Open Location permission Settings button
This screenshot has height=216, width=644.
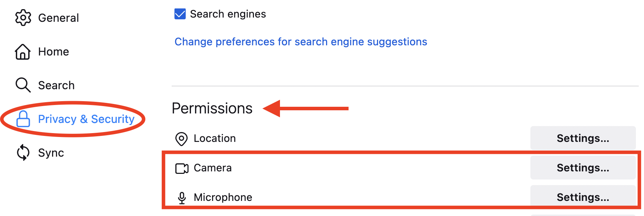[x=583, y=138]
